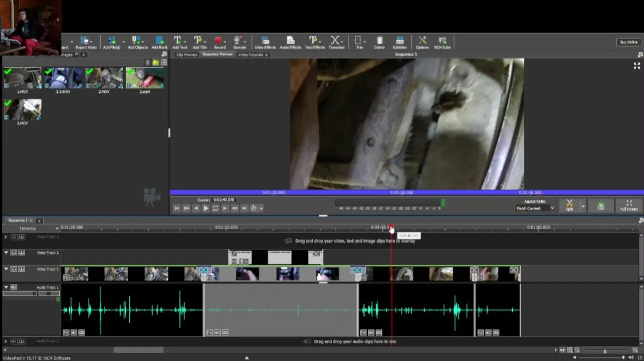Collapse the Video Track 1 row
Screen dimensions: 644x361
click(x=6, y=269)
